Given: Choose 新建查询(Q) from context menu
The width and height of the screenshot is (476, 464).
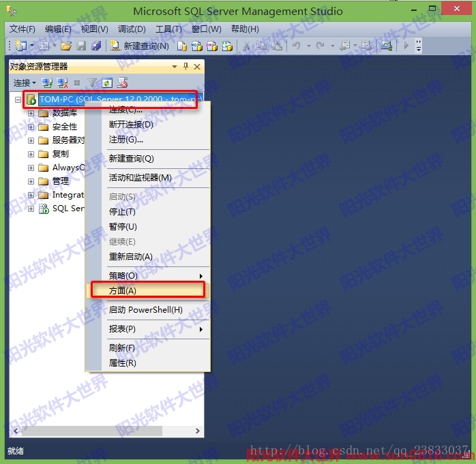Looking at the screenshot, I should click(148, 159).
